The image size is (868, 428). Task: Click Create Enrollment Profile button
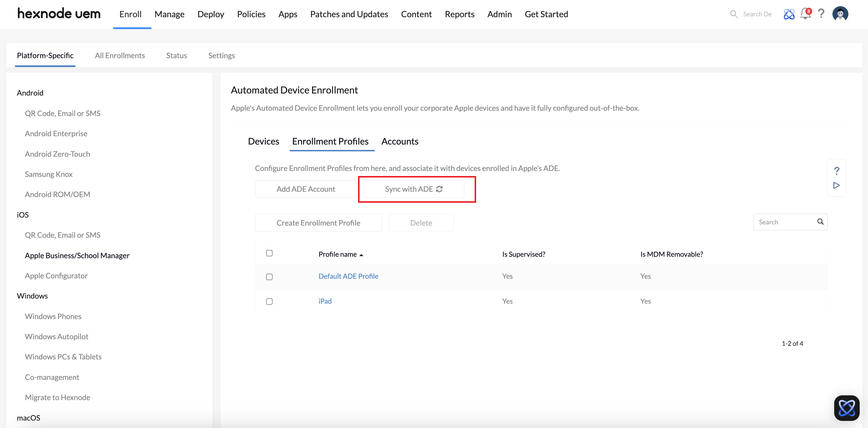point(318,223)
